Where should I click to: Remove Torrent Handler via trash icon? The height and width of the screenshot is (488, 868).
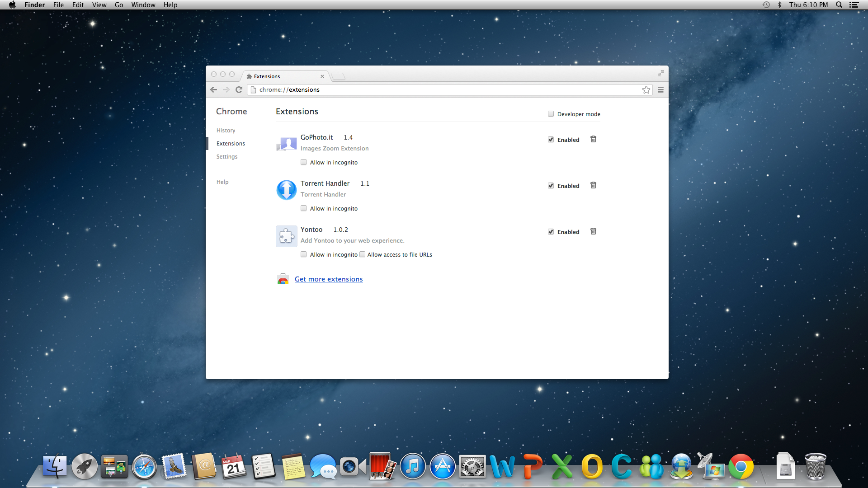593,185
